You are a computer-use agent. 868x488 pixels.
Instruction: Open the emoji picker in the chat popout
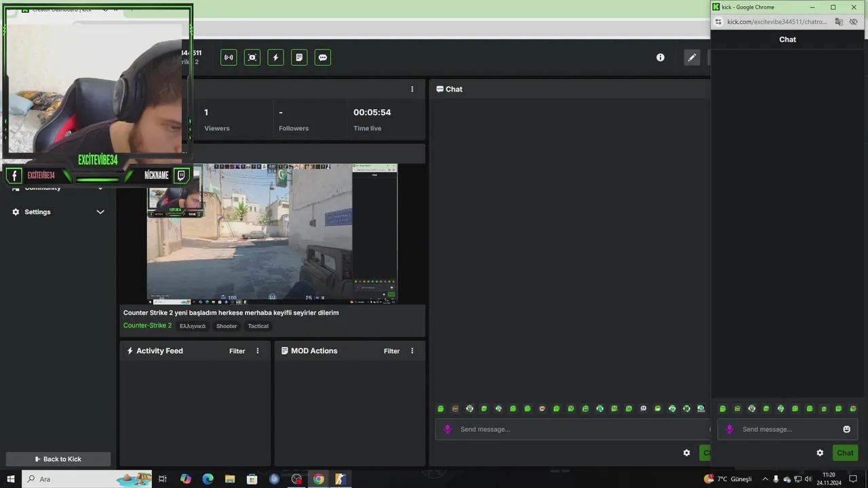pyautogui.click(x=846, y=429)
